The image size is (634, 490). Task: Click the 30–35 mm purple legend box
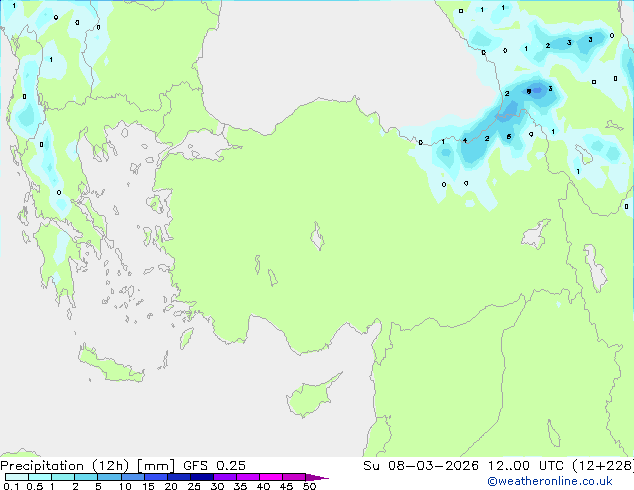(x=225, y=477)
